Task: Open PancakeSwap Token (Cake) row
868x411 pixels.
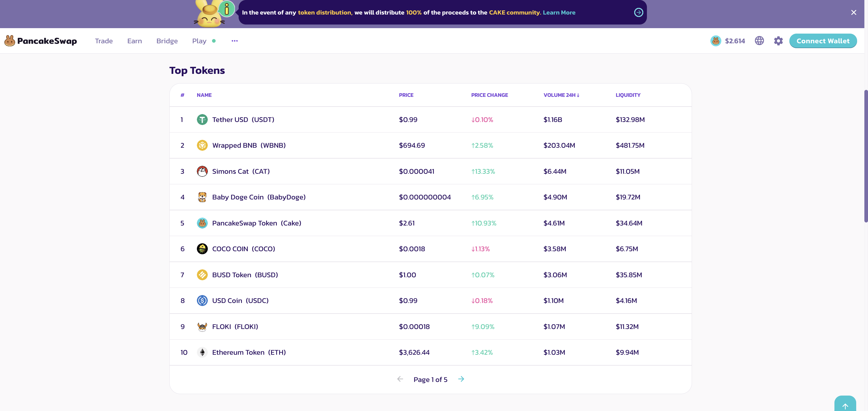Action: pyautogui.click(x=430, y=223)
